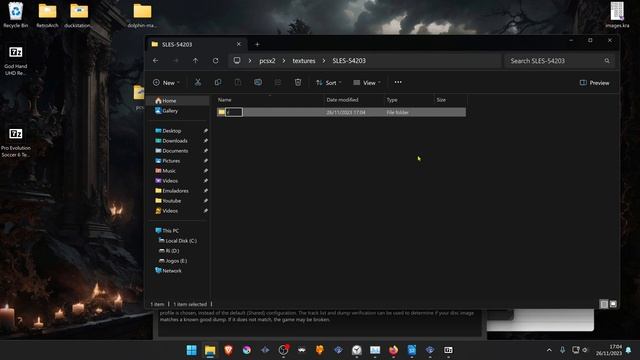Click the Delete trash icon
Screen dimensions: 640x360
(x=298, y=82)
